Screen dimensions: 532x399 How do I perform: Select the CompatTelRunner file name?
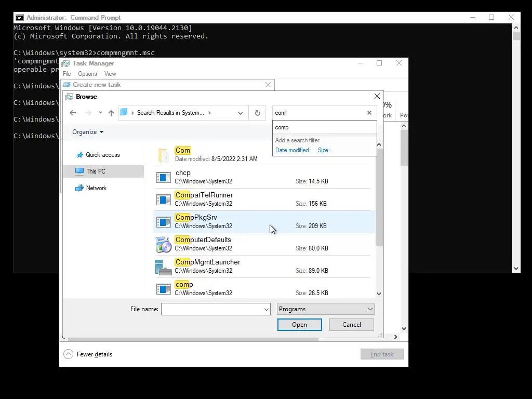click(x=204, y=195)
